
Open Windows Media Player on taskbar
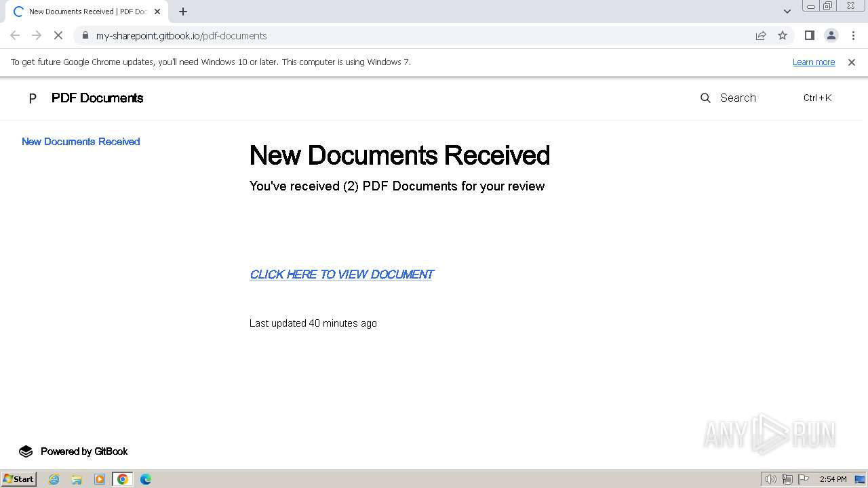click(x=100, y=479)
